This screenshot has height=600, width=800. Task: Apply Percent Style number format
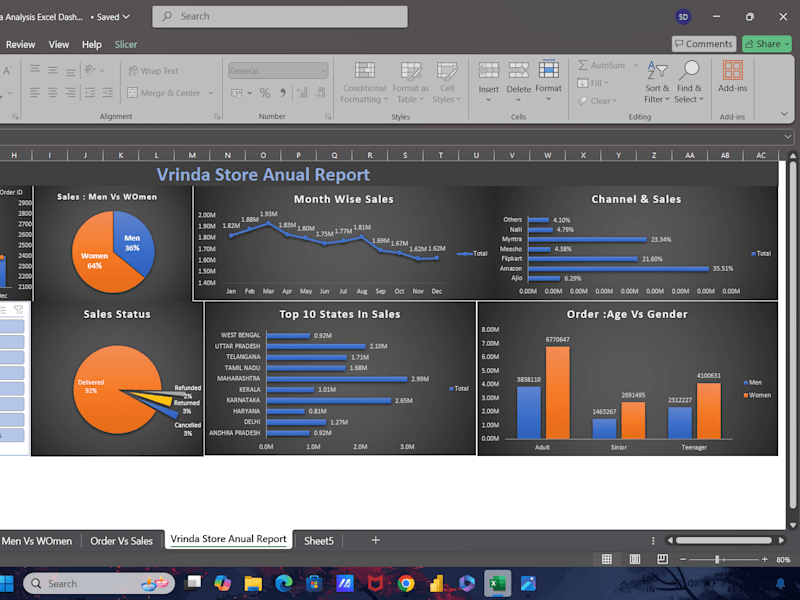pyautogui.click(x=264, y=93)
